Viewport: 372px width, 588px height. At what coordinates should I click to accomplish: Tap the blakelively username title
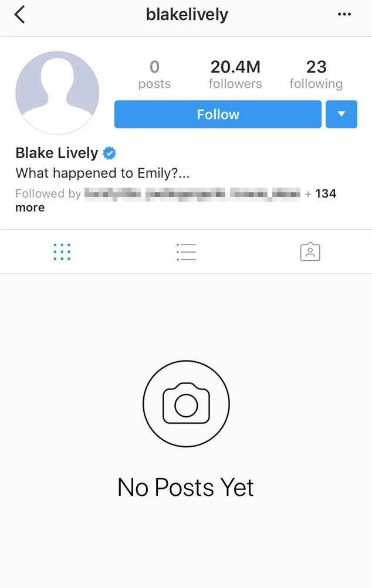(x=187, y=15)
